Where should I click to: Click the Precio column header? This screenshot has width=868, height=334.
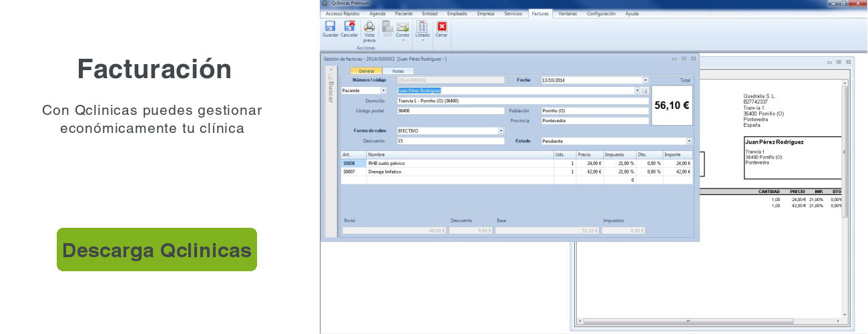[x=590, y=154]
